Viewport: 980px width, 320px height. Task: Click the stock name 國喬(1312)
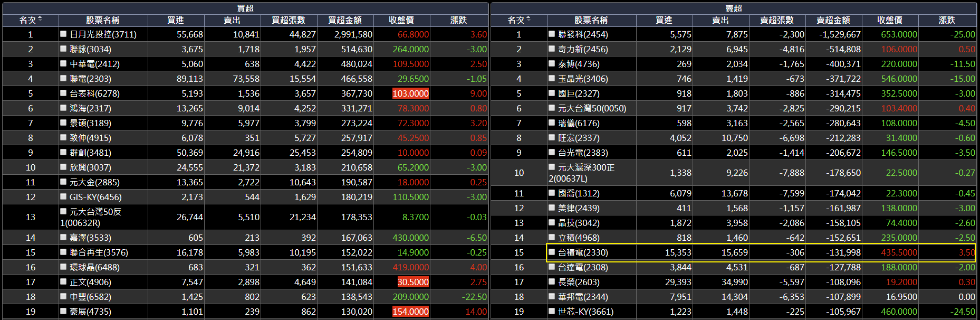point(579,193)
